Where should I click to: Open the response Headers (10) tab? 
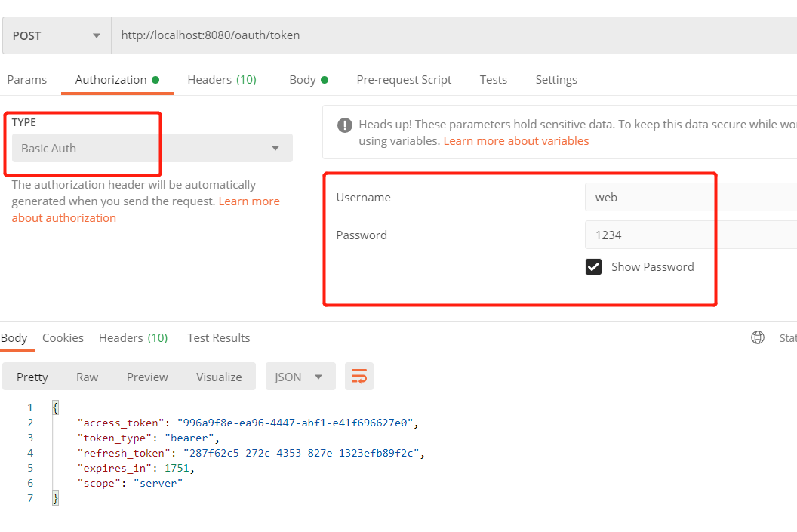point(133,338)
